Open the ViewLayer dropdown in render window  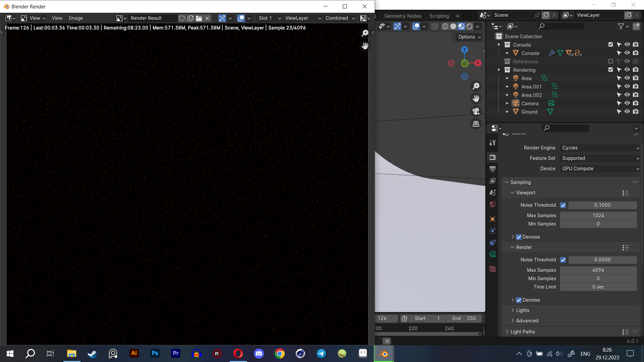[x=303, y=18]
